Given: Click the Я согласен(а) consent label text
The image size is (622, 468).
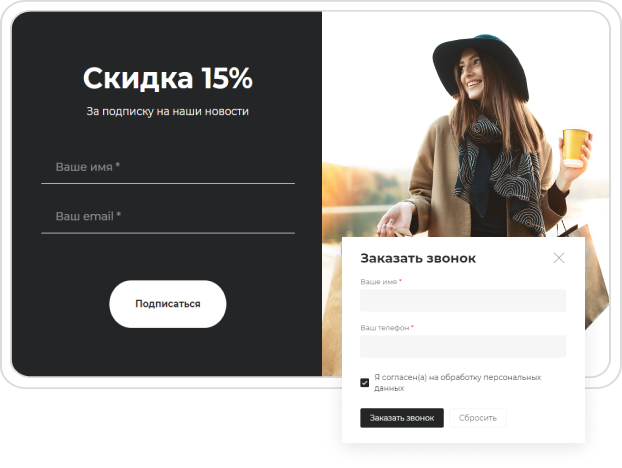Looking at the screenshot, I should click(x=457, y=382).
